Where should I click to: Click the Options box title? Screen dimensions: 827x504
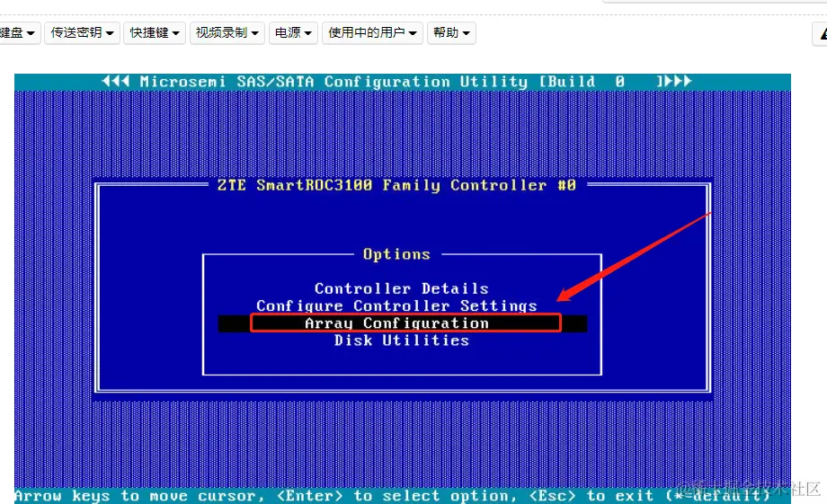click(x=396, y=254)
